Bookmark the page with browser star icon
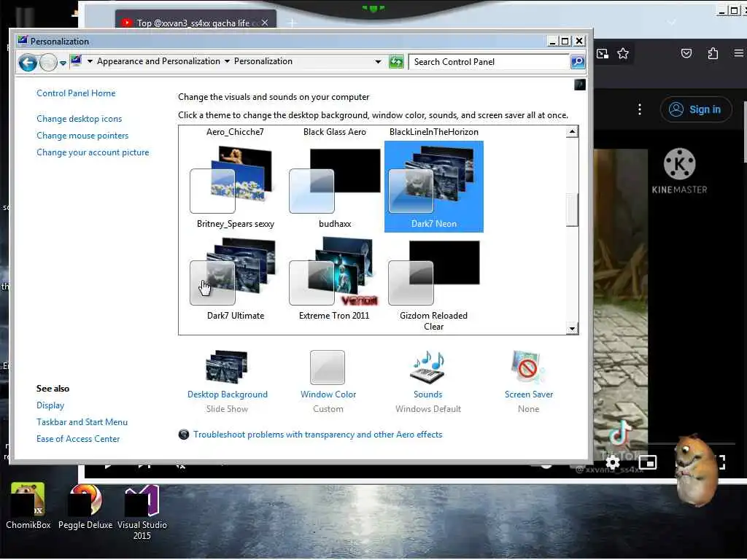Image resolution: width=747 pixels, height=560 pixels. click(x=623, y=54)
